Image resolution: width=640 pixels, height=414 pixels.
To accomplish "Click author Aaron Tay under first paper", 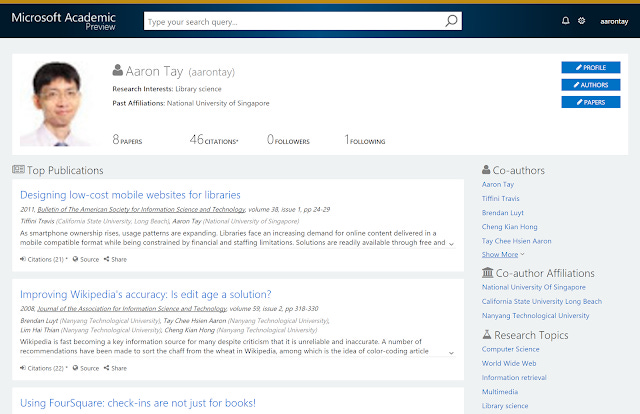I will (187, 221).
